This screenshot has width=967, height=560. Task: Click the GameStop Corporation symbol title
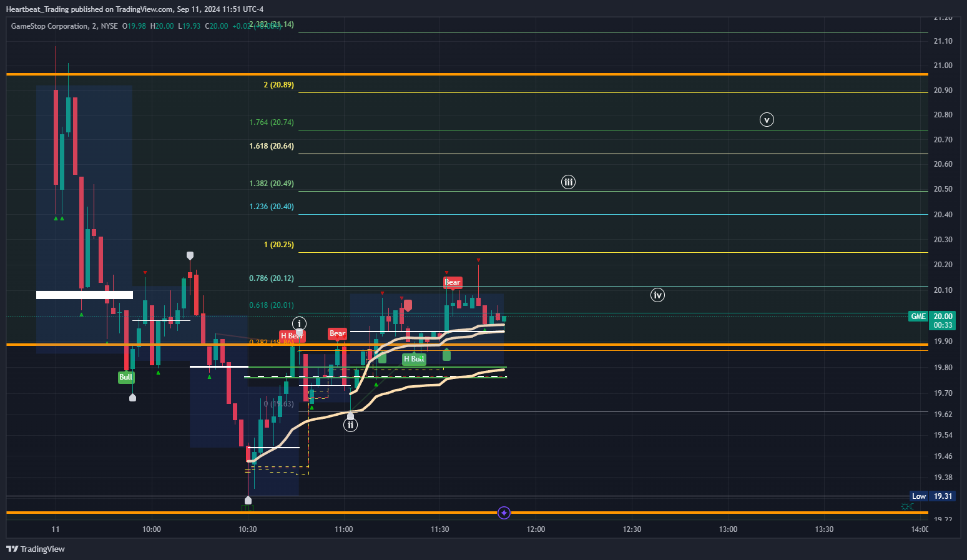pyautogui.click(x=49, y=26)
